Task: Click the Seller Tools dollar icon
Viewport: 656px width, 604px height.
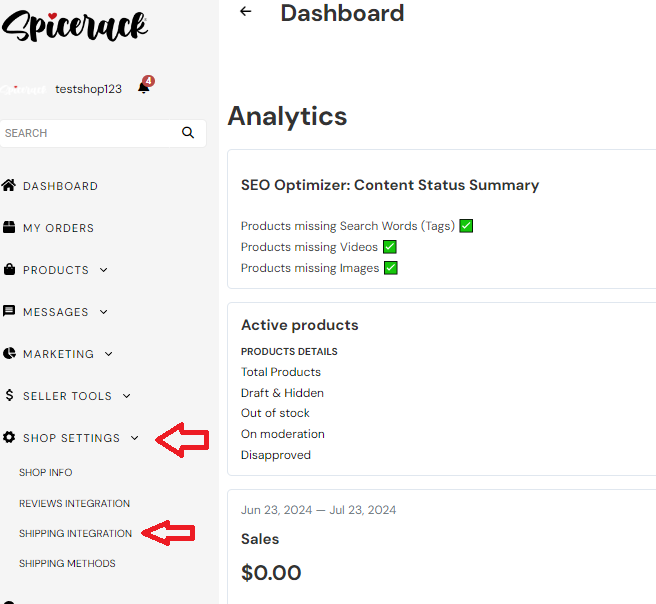Action: point(9,396)
